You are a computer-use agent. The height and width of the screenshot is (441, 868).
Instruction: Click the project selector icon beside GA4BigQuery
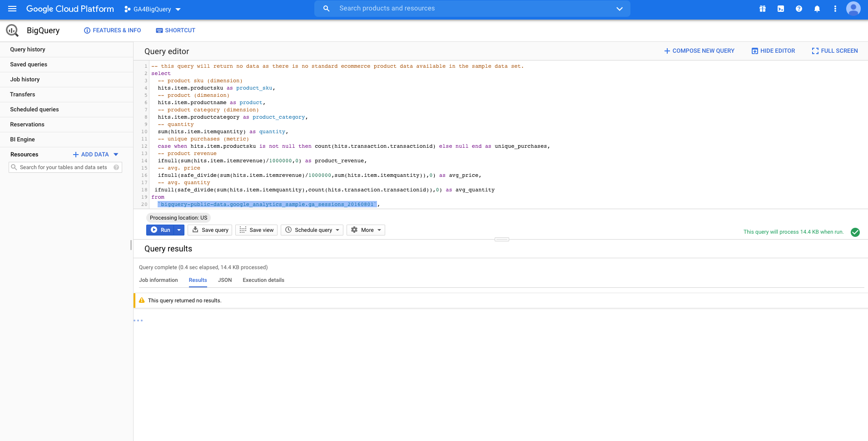[x=127, y=9]
